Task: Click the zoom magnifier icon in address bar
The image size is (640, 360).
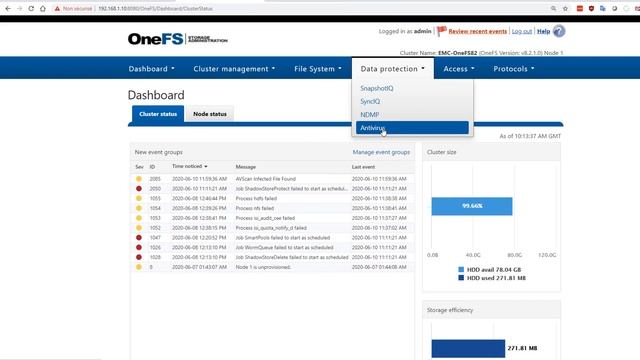Action: [x=553, y=9]
